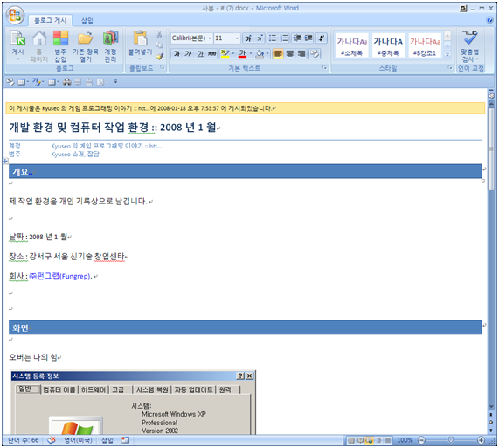499x448 pixels.
Task: Toggle align text right
Action: tap(301, 54)
